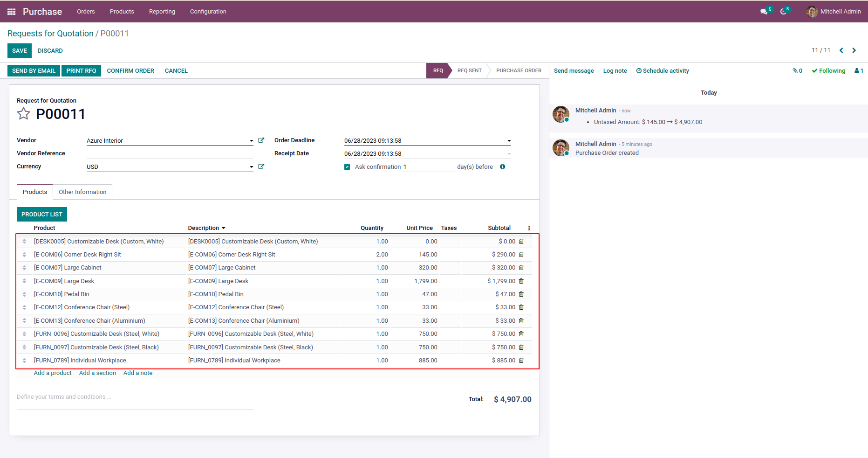Open optional columns menu in table
Screen dimensions: 868x458
(529, 228)
